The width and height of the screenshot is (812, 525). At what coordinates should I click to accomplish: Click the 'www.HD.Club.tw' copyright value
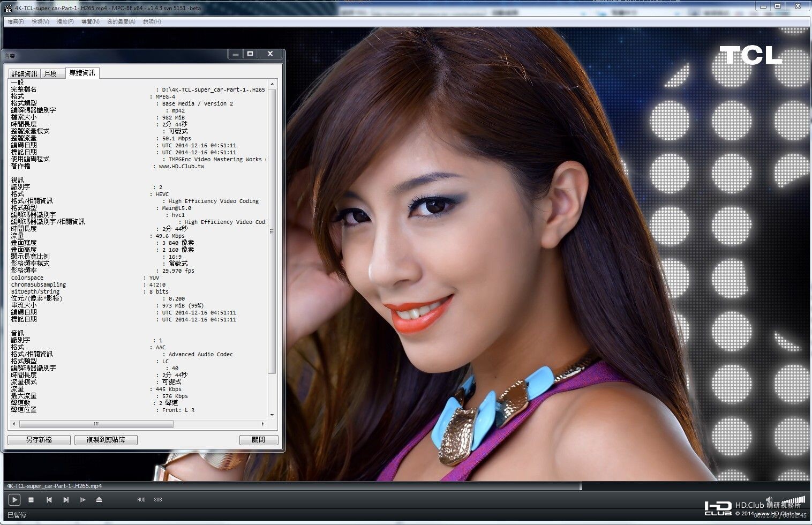(x=182, y=167)
